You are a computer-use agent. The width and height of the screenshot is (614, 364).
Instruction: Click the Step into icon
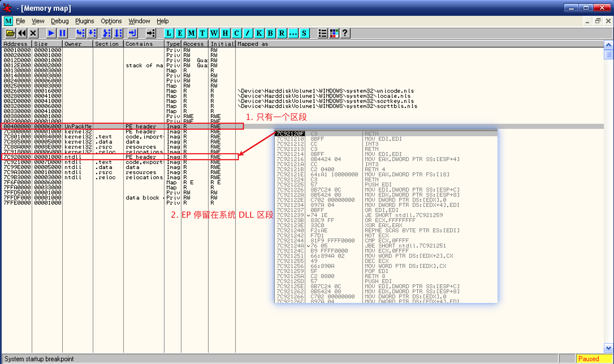[80, 33]
